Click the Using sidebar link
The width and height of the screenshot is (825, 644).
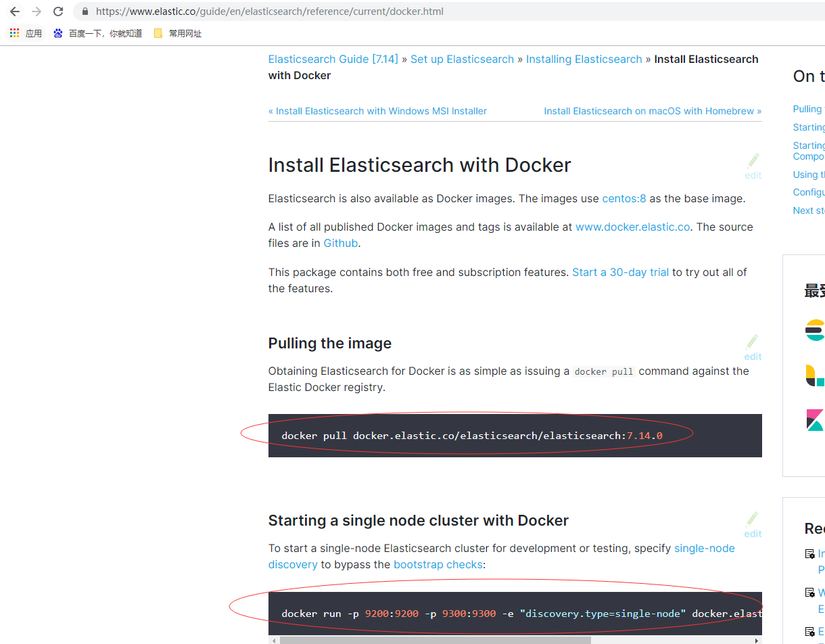(x=809, y=175)
